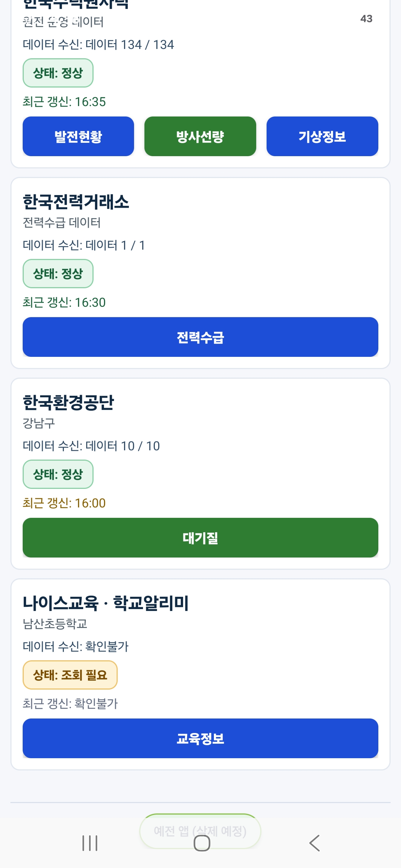Tap the 나이스교육 · 학교알리미 card title
Viewport: 401px width, 868px height.
click(x=106, y=603)
